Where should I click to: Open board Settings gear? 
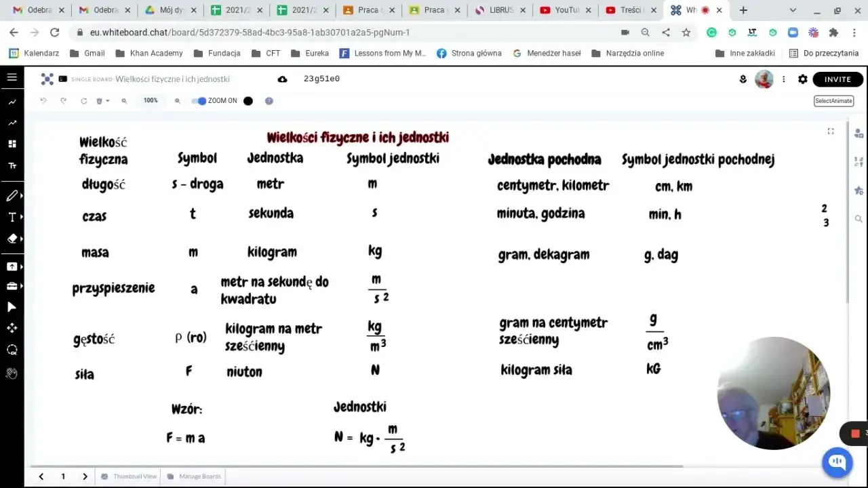coord(803,79)
